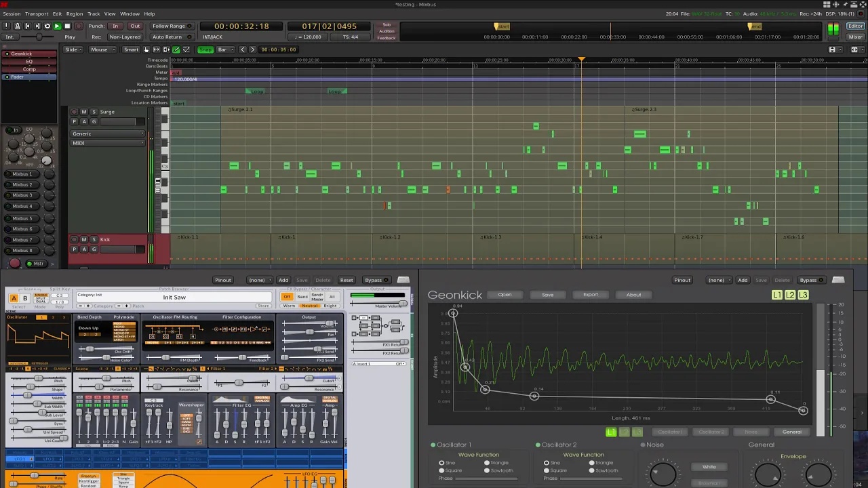Open the Generic instrument selector on Surge track

click(108, 134)
